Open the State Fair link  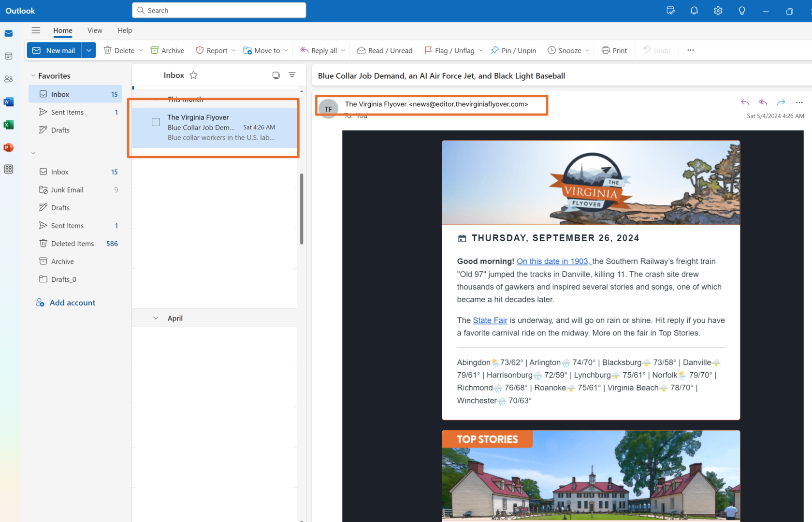point(490,320)
